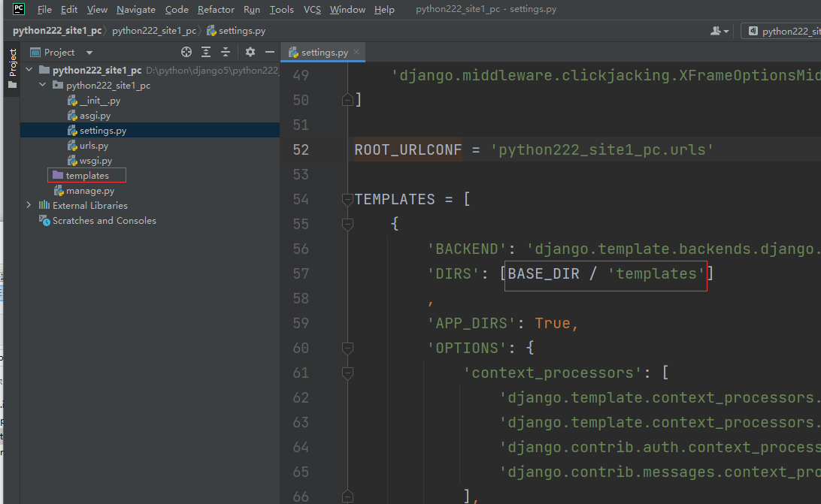Screen dimensions: 821x504
Task: Click 'APP_DIRS' key on line 59
Action: point(471,323)
